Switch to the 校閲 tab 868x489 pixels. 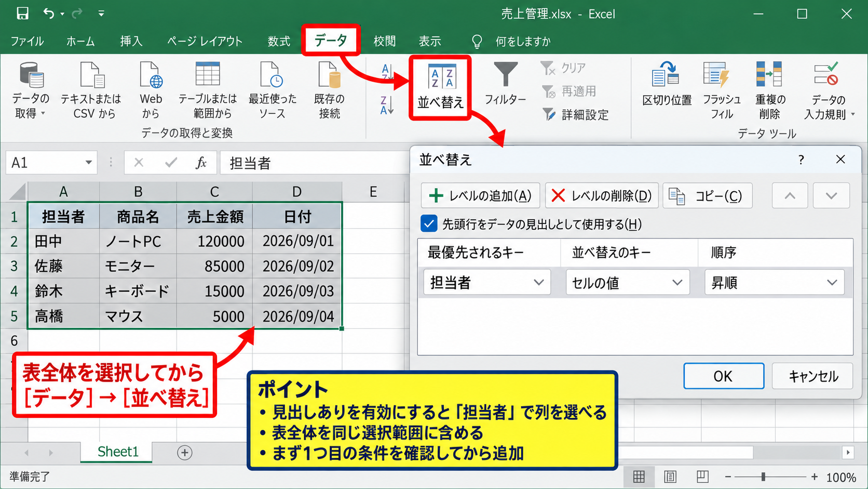click(x=385, y=41)
